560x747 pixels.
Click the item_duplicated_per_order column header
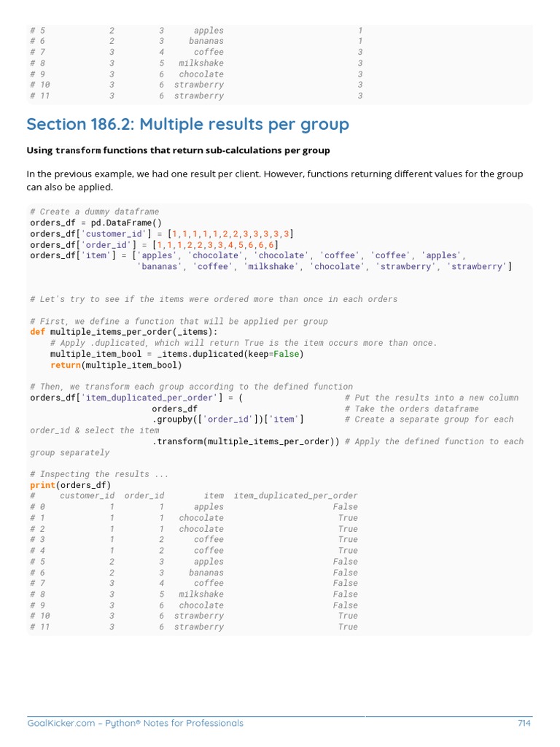(295, 496)
